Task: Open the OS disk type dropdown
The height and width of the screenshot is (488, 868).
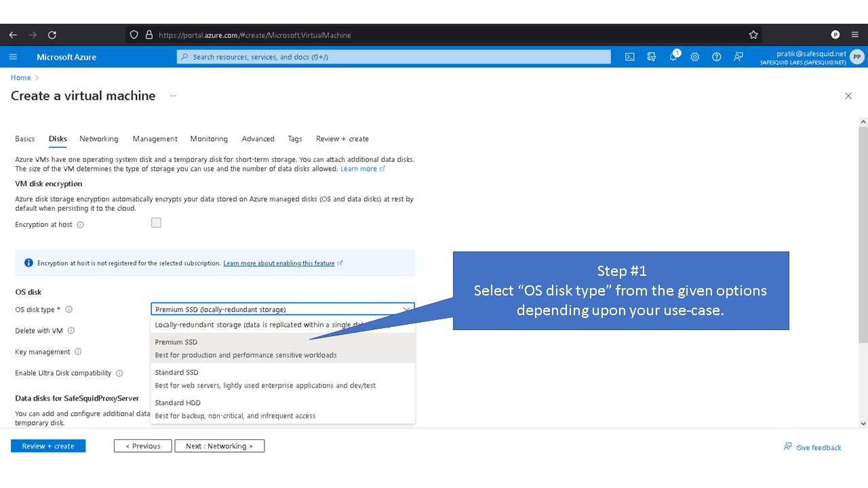Action: point(283,309)
